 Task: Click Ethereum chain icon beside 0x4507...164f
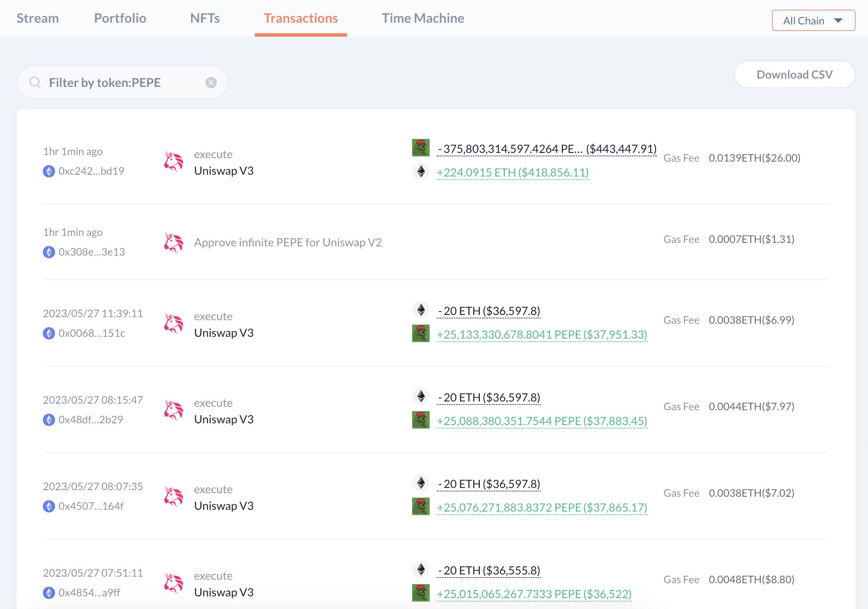[49, 506]
